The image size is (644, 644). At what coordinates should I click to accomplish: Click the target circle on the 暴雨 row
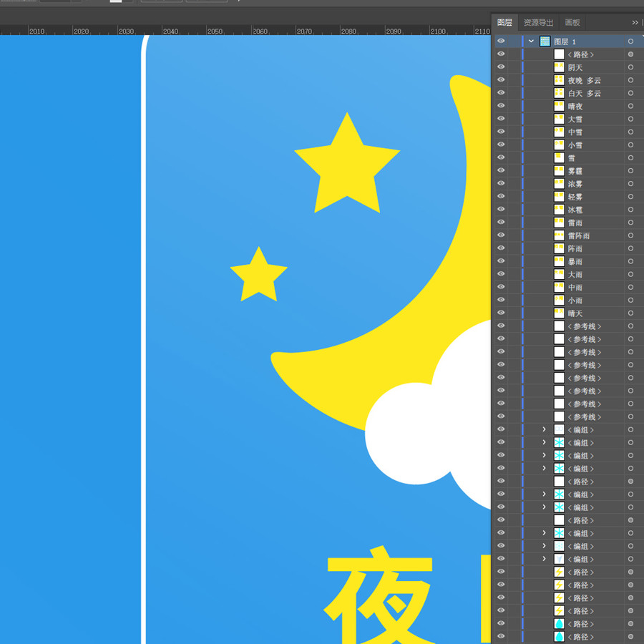pos(630,261)
